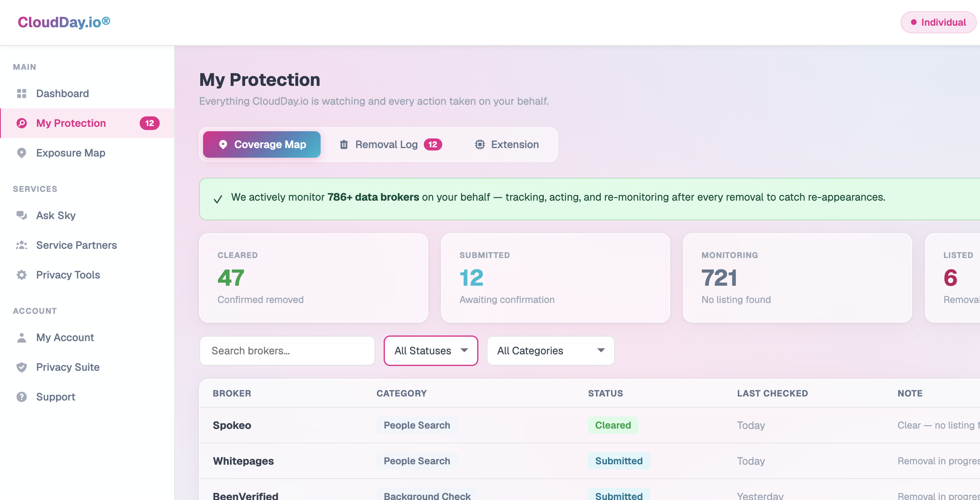Click the 12 badge on Removal Log

pyautogui.click(x=433, y=144)
